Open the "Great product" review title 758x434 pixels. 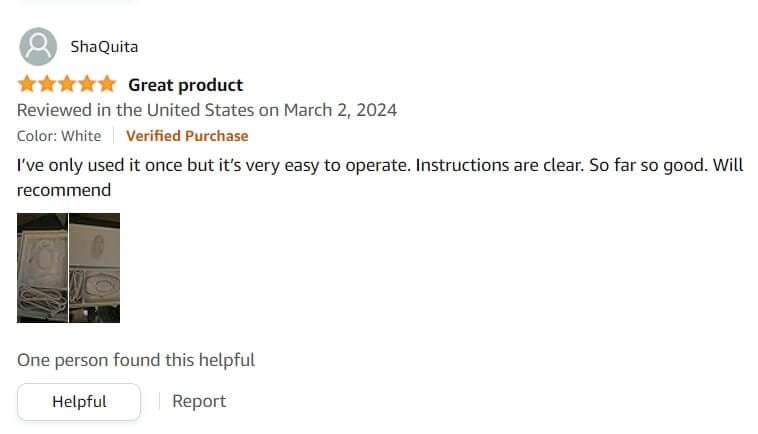(x=185, y=85)
